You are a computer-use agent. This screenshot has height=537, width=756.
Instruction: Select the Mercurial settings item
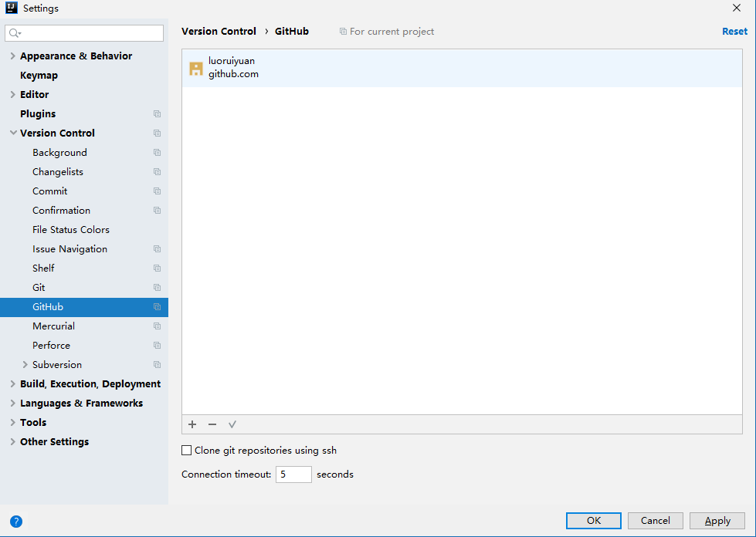click(53, 326)
